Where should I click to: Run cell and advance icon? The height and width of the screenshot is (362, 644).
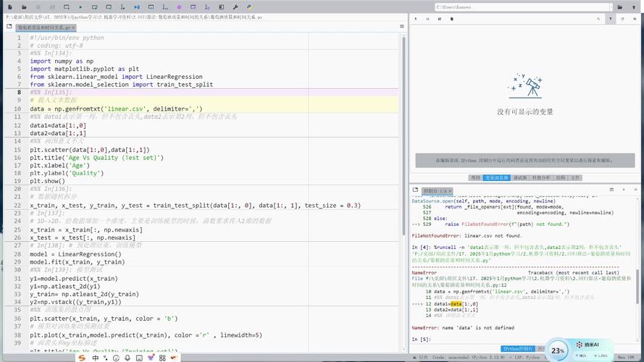click(x=109, y=7)
